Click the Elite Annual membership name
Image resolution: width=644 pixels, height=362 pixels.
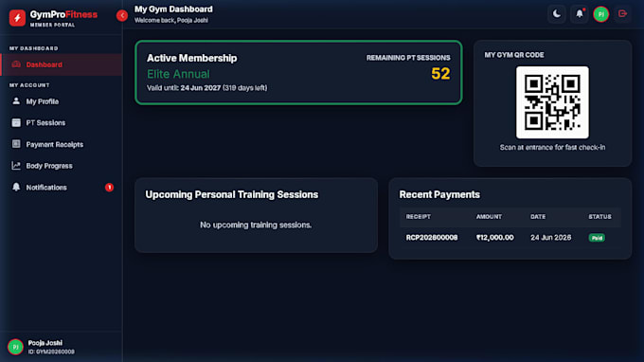click(178, 74)
